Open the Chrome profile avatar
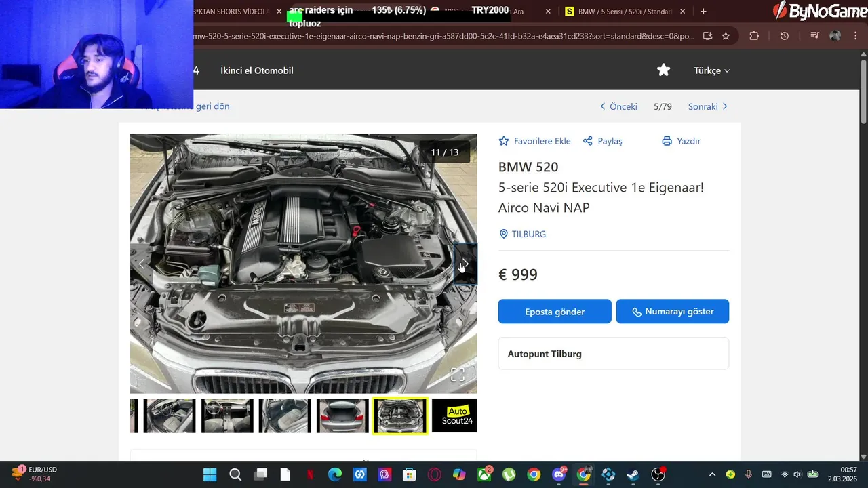 [x=835, y=36]
